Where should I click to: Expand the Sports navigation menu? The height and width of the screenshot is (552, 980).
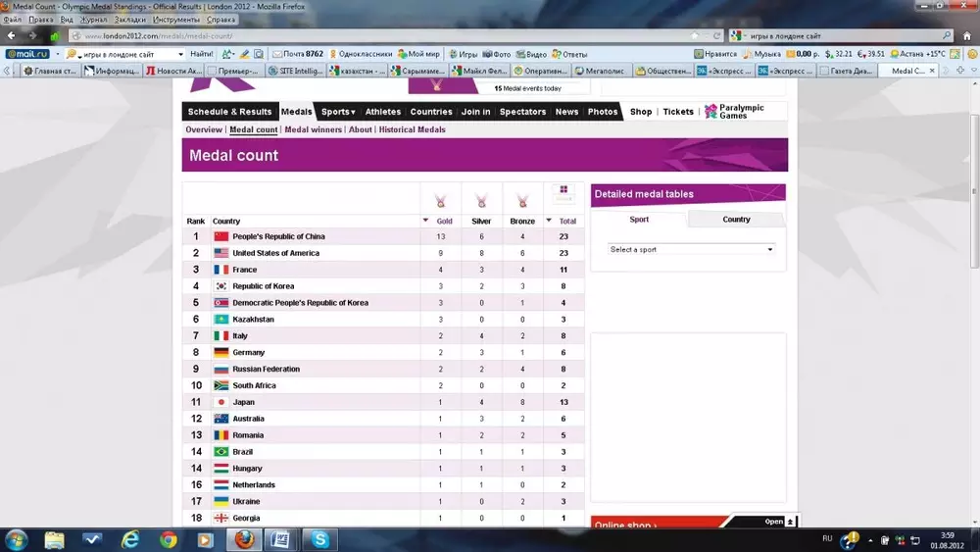point(338,112)
